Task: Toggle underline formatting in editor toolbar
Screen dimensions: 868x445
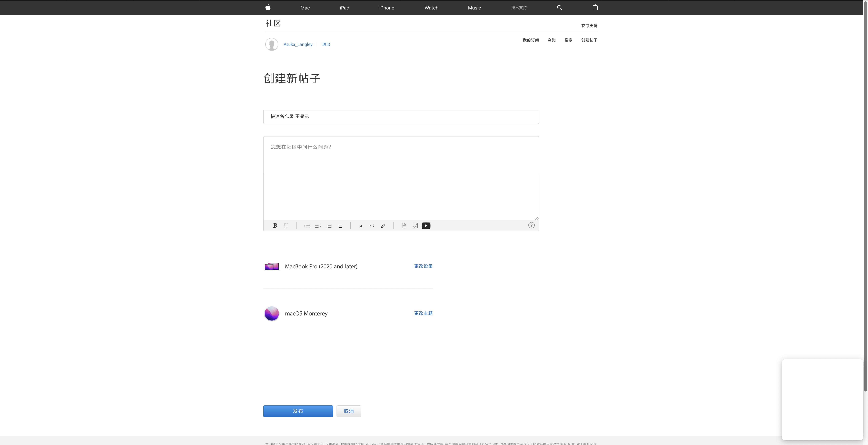Action: 286,226
